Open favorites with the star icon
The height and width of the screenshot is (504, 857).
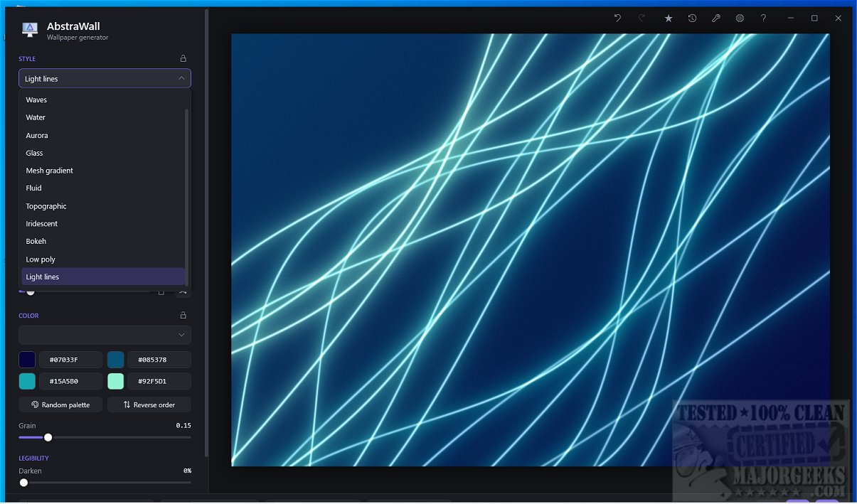point(669,18)
